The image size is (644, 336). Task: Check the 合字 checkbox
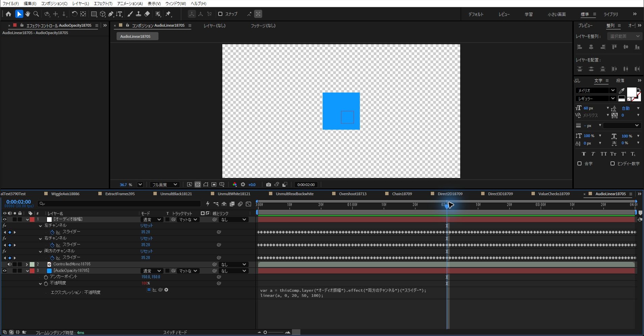click(579, 163)
